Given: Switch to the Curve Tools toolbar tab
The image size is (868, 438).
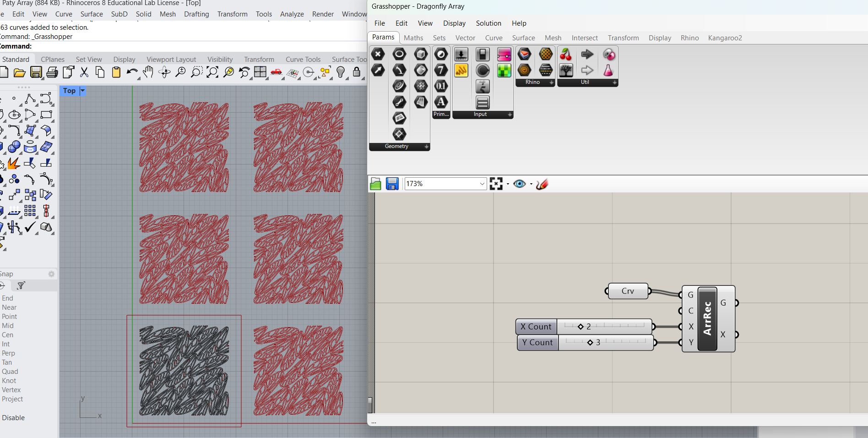Looking at the screenshot, I should point(303,60).
